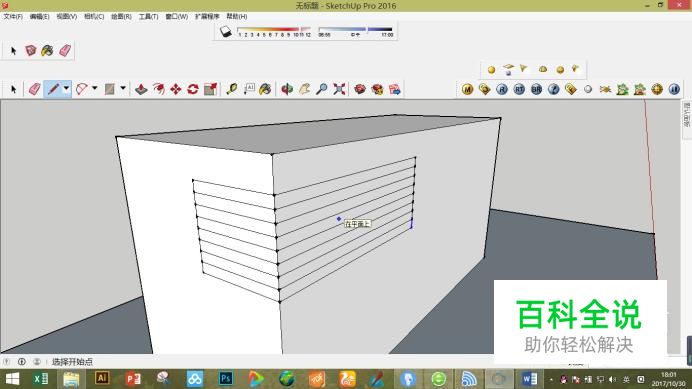Expand the shape tool dropdown arrow
The height and width of the screenshot is (389, 692).
tap(123, 89)
